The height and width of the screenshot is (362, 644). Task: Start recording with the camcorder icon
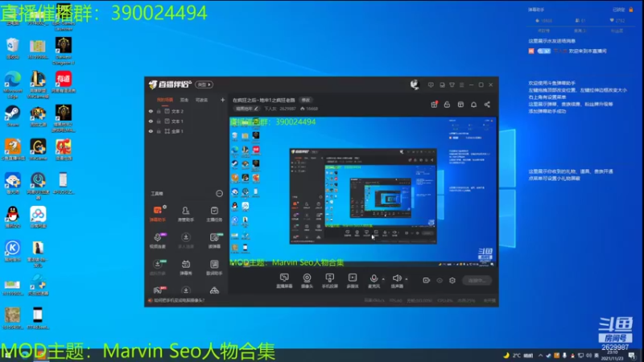pyautogui.click(x=427, y=280)
